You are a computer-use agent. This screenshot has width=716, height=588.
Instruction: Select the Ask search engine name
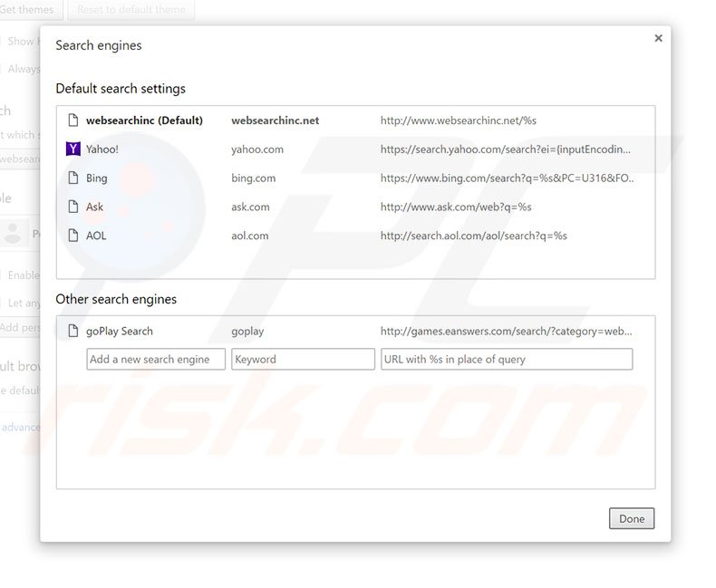[x=94, y=207]
